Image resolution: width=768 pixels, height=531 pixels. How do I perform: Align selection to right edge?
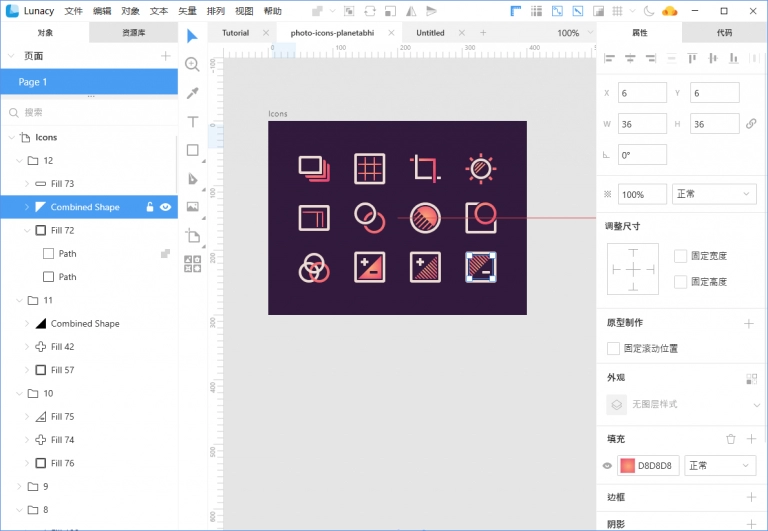651,59
